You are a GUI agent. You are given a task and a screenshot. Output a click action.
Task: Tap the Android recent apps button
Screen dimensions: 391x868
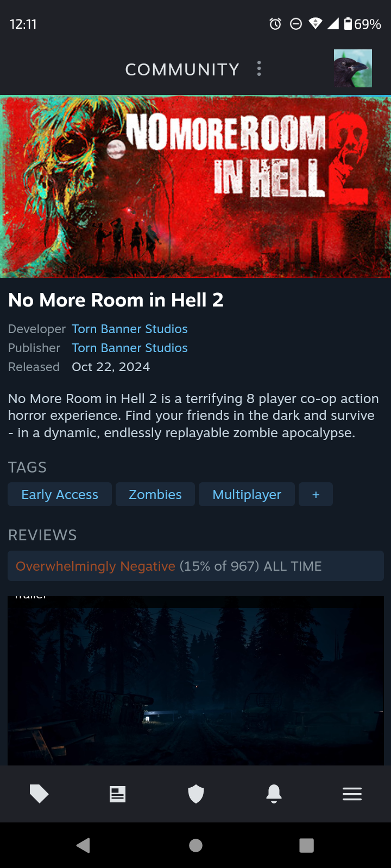click(307, 845)
